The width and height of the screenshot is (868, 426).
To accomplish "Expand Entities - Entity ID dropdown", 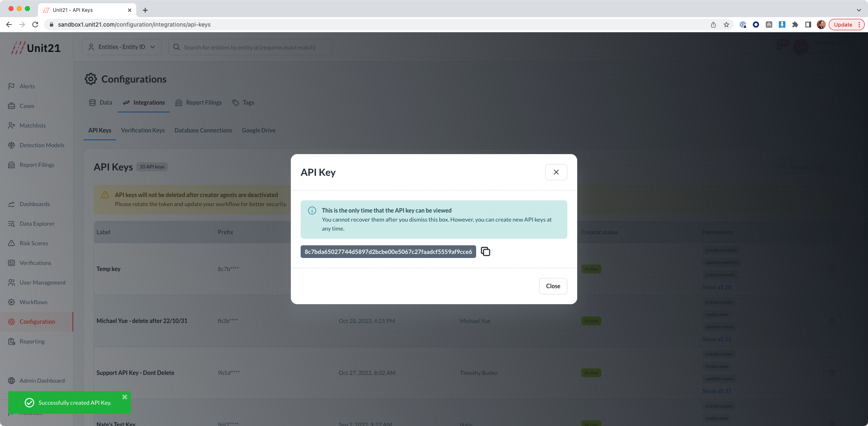I will click(x=122, y=47).
